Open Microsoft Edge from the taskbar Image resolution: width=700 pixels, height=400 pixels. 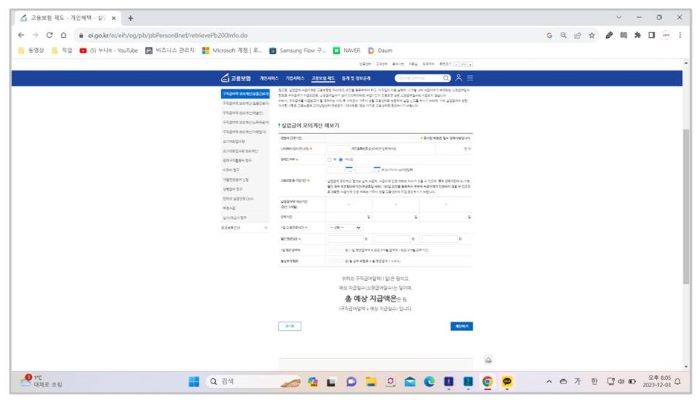pos(429,381)
